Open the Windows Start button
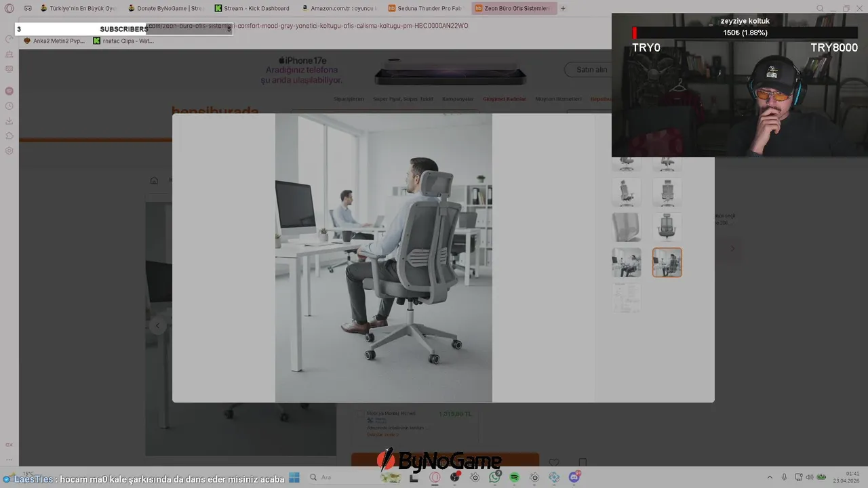Screen dimensions: 868x488 (294, 477)
